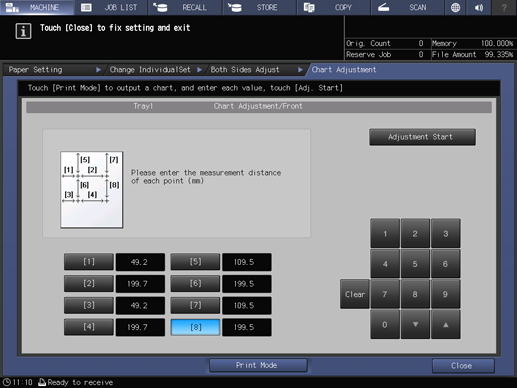Open the MACHINE tab
This screenshot has width=517, height=388.
coord(37,7)
